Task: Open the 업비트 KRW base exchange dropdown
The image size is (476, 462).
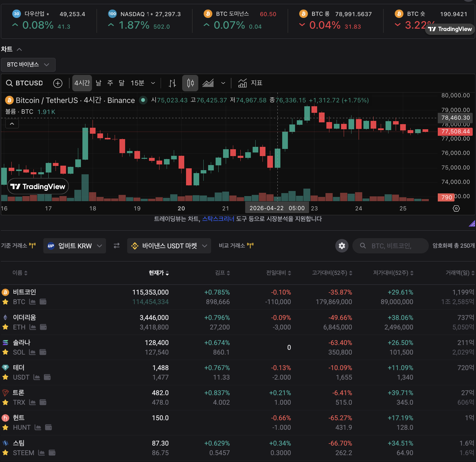Action: coord(75,246)
